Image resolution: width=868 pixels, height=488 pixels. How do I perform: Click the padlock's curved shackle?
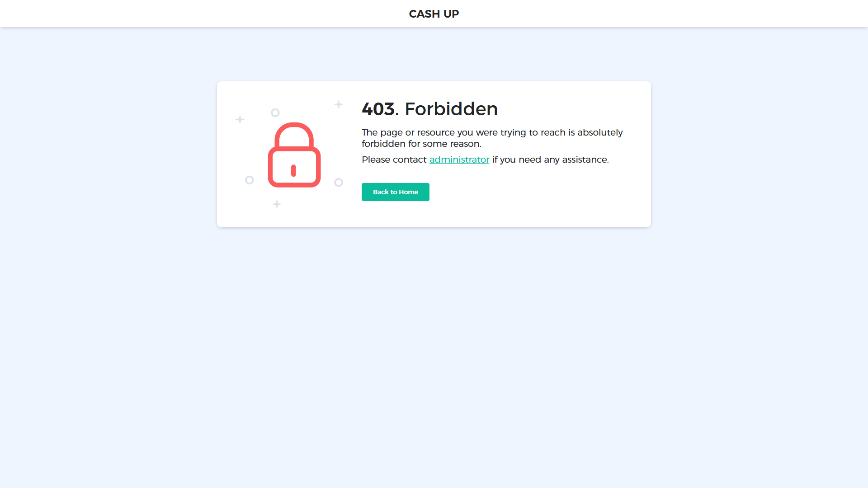[x=294, y=135]
